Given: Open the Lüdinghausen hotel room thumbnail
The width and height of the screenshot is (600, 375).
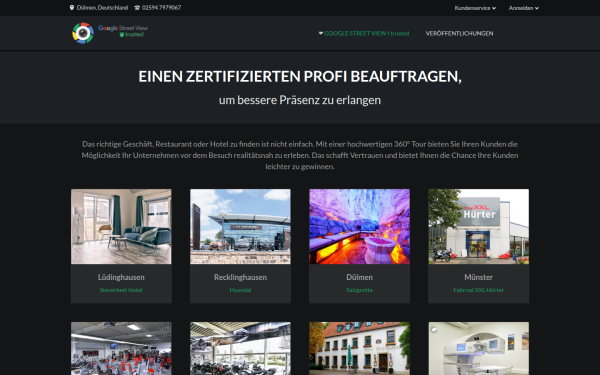Looking at the screenshot, I should pyautogui.click(x=121, y=227).
